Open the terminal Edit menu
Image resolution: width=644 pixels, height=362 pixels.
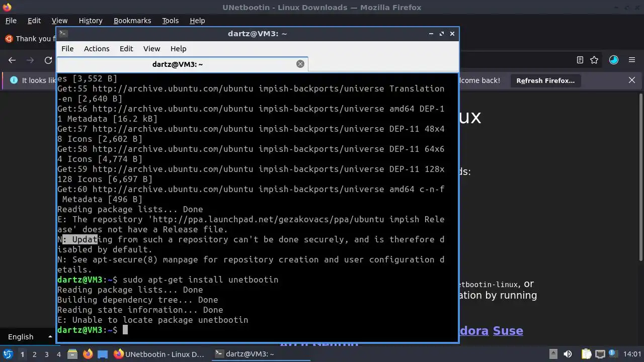[126, 49]
